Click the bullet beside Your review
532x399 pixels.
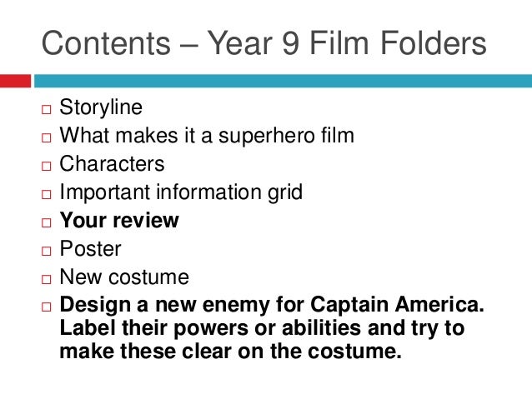click(x=47, y=222)
